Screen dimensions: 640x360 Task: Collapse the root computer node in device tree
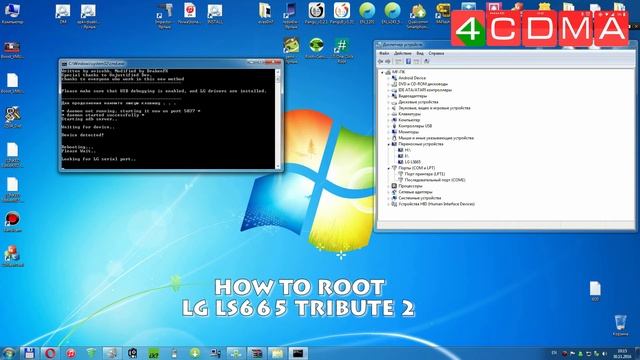click(x=382, y=72)
